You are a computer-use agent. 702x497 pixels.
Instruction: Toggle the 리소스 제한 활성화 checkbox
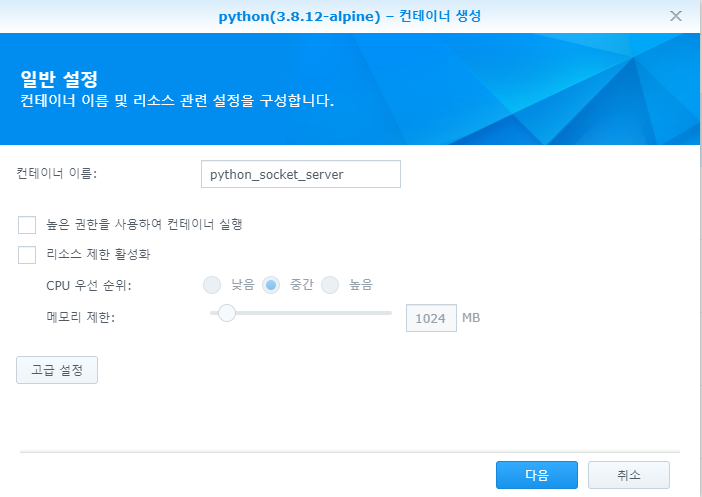click(27, 255)
